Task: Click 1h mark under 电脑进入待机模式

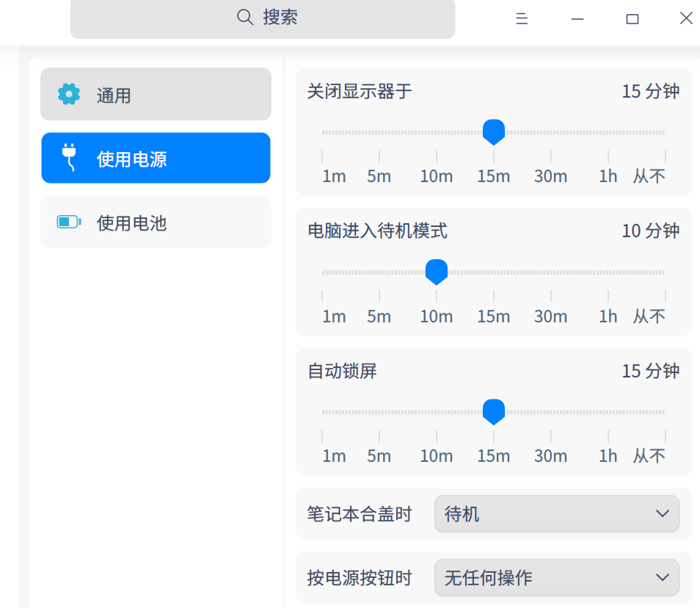Action: coord(608,316)
